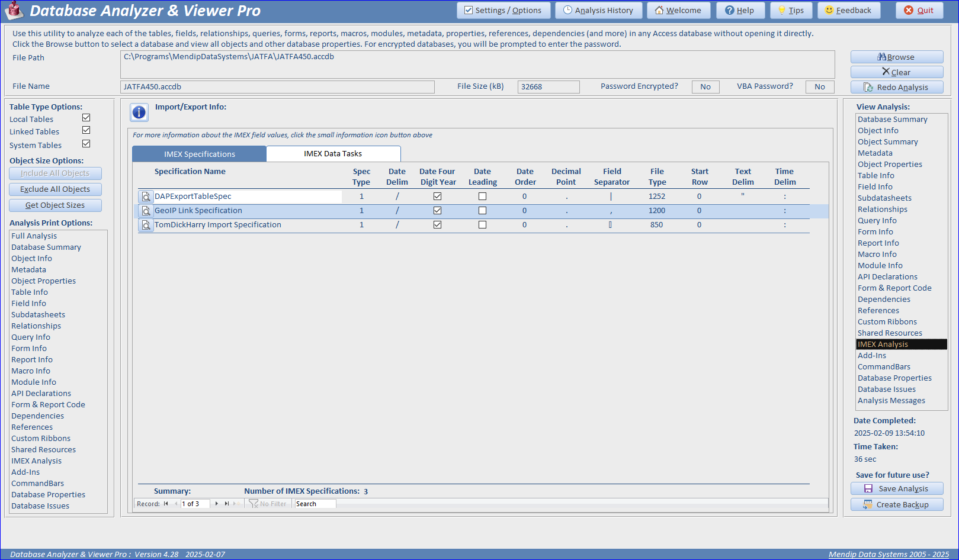Click the record Search field
Viewport: 959px width, 560px height.
point(315,504)
